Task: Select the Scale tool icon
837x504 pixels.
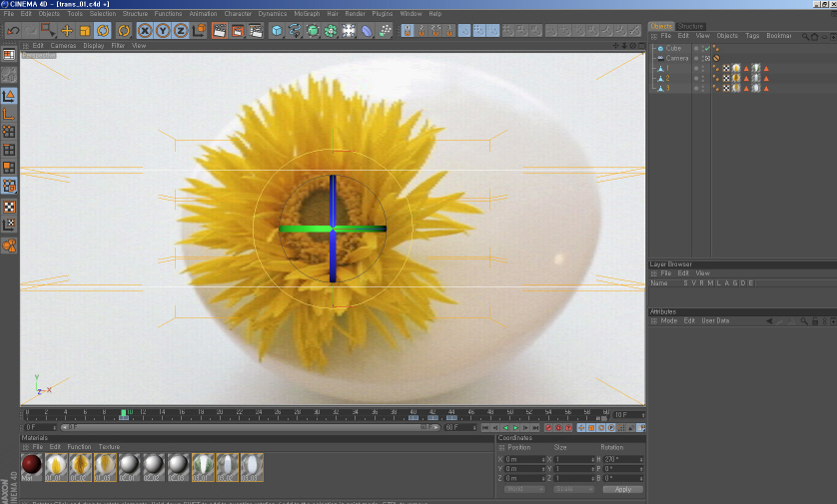Action: (85, 31)
